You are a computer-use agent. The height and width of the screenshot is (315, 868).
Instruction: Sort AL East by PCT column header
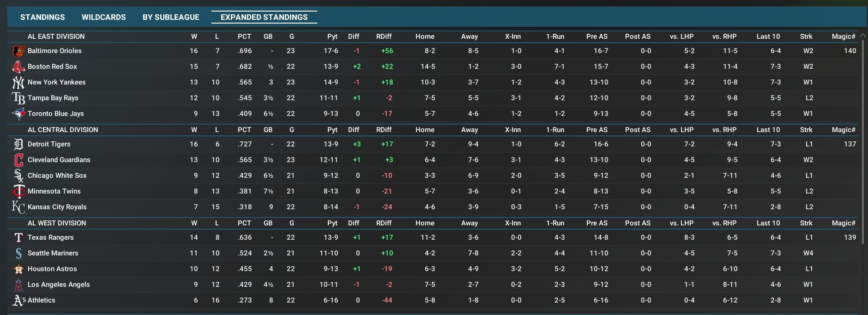tap(244, 36)
